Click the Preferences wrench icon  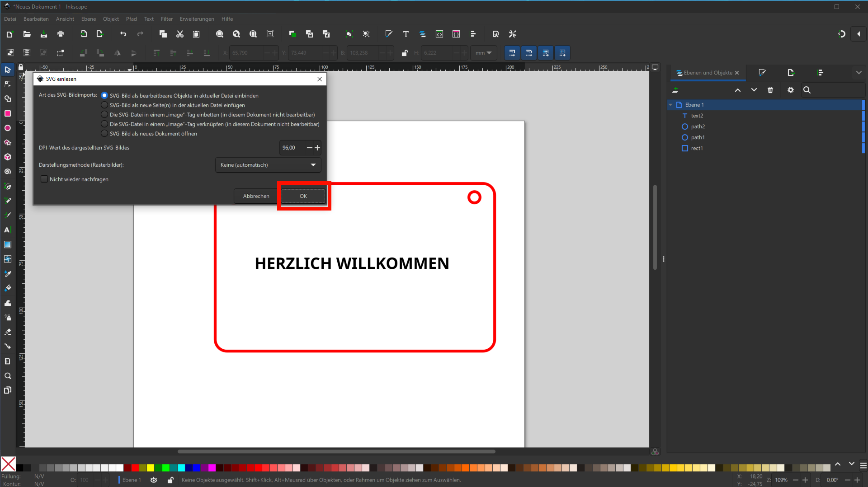[513, 34]
